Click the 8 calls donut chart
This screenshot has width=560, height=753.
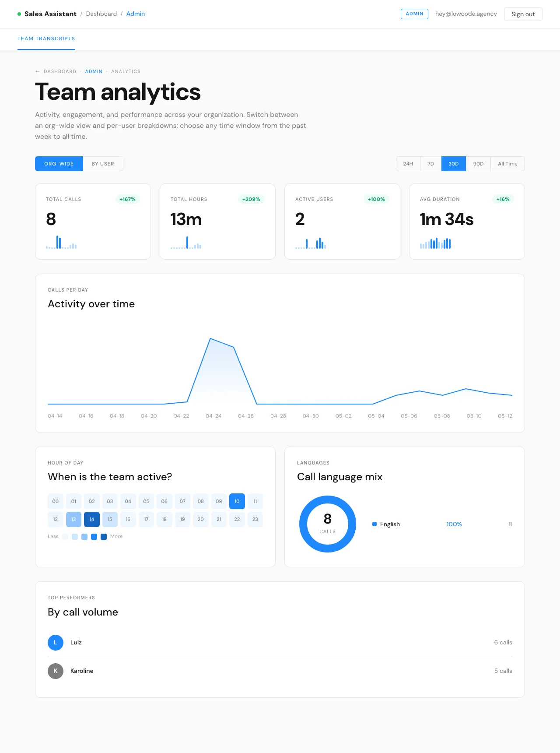pyautogui.click(x=328, y=524)
